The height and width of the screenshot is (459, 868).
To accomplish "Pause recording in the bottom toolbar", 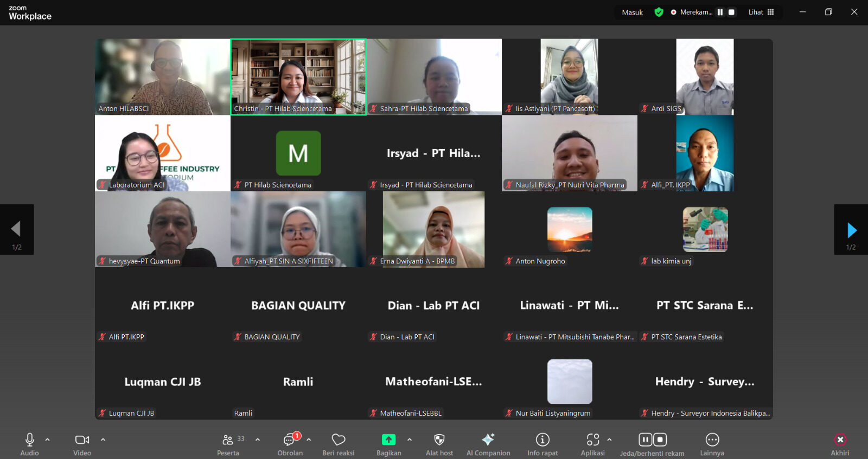I will (x=645, y=439).
